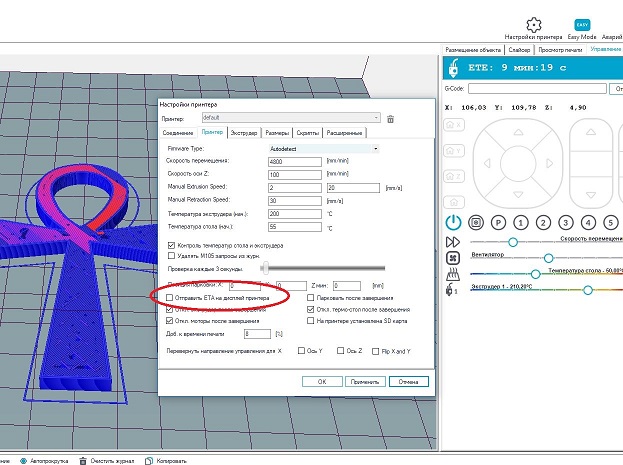The width and height of the screenshot is (623, 465).
Task: Switch to Соединение tab
Action: [x=178, y=133]
